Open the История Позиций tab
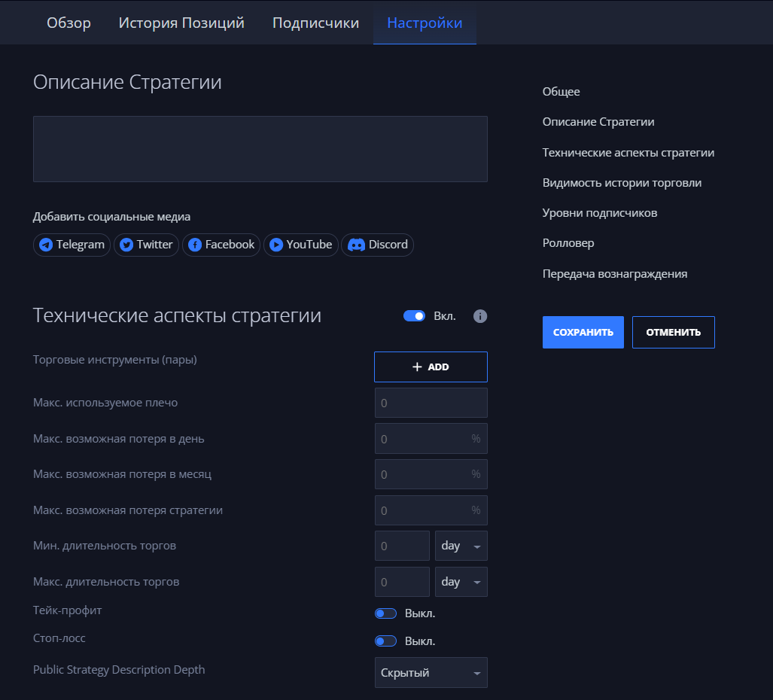This screenshot has height=700, width=773. [181, 23]
